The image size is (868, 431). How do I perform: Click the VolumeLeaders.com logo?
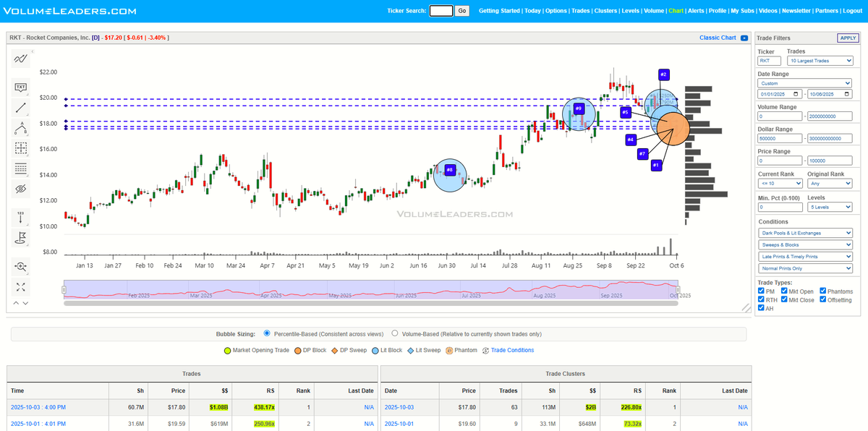[x=69, y=11]
